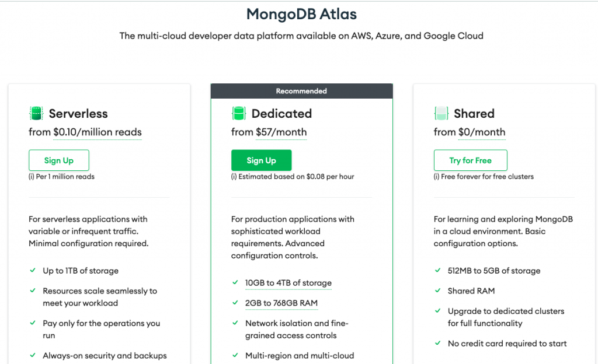The height and width of the screenshot is (364, 598).
Task: Click the Dedicated plan title
Action: [x=281, y=114]
